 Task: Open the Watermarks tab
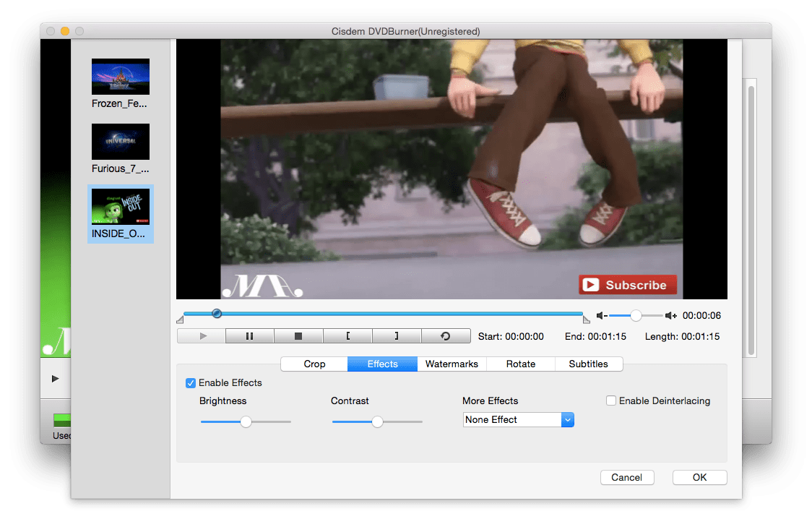pos(452,364)
